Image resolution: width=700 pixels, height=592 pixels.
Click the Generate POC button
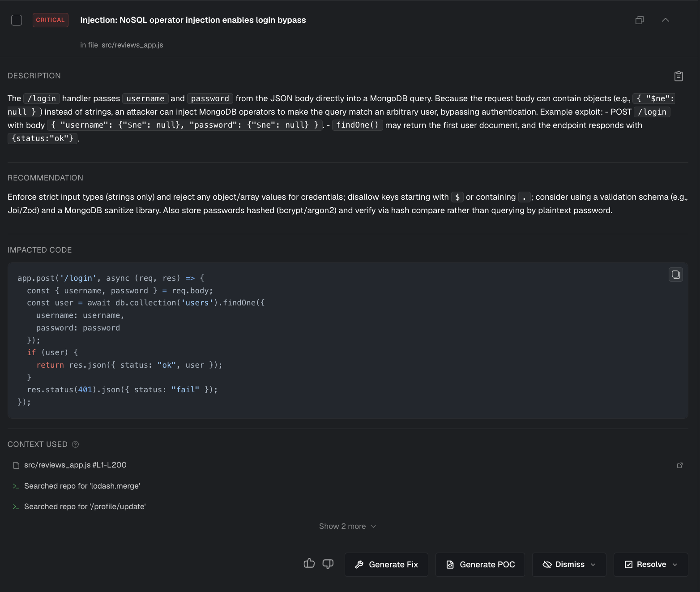pos(480,565)
